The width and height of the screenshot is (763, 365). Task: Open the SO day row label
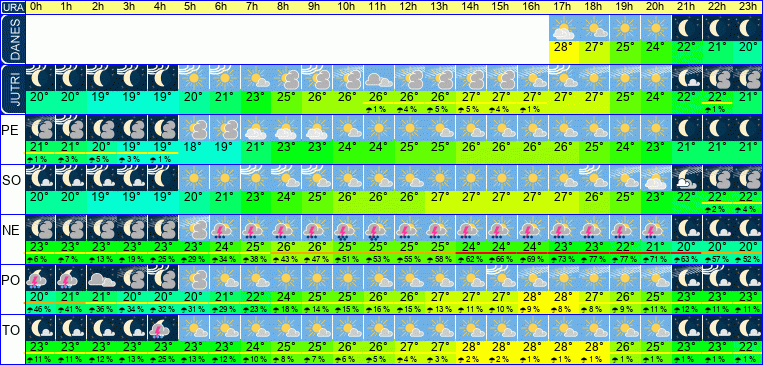[x=10, y=181]
